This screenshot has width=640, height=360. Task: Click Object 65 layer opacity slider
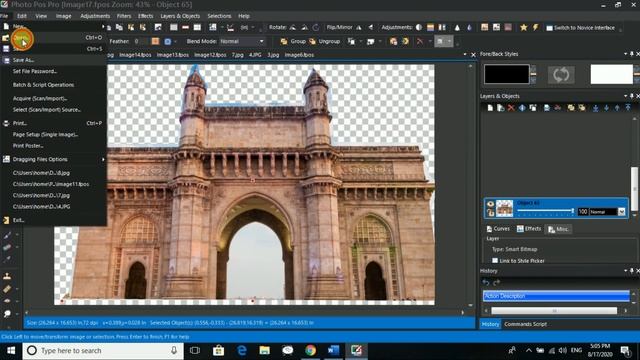pyautogui.click(x=546, y=211)
